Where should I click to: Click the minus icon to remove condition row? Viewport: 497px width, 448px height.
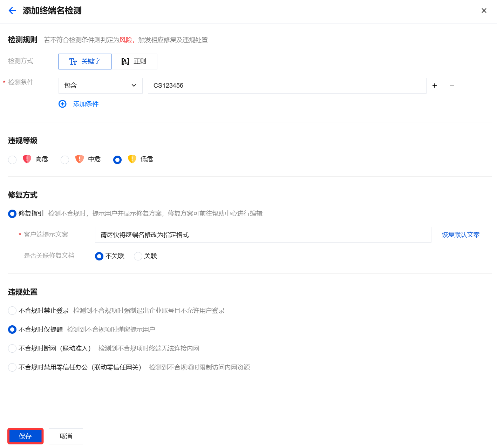tap(452, 86)
